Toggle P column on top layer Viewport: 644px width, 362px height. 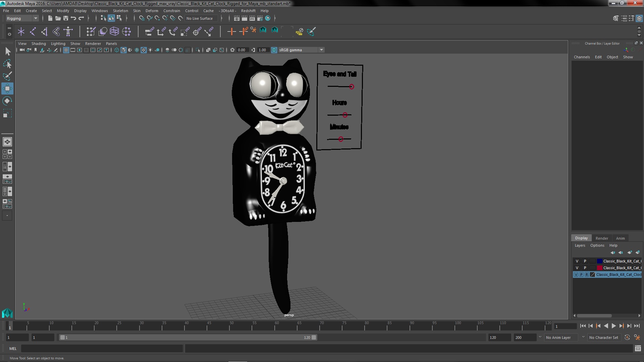(x=585, y=261)
